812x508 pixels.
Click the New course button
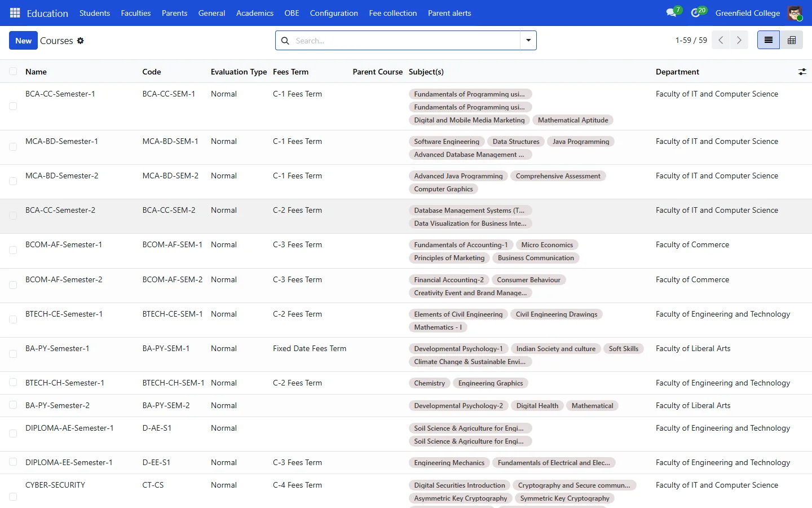point(24,41)
